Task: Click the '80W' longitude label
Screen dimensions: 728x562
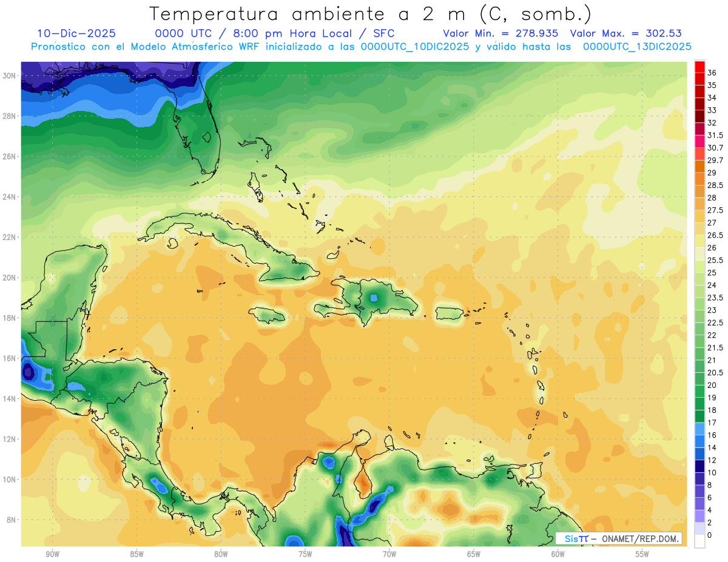Action: (x=221, y=554)
